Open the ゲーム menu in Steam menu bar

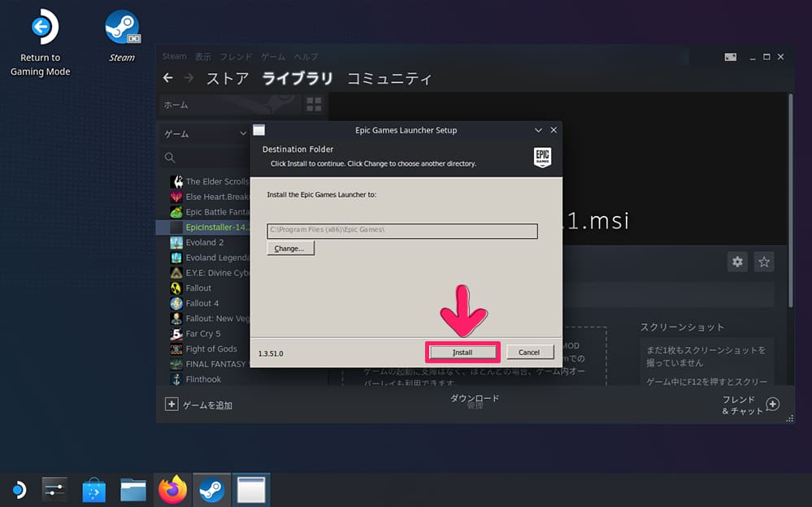click(x=273, y=56)
